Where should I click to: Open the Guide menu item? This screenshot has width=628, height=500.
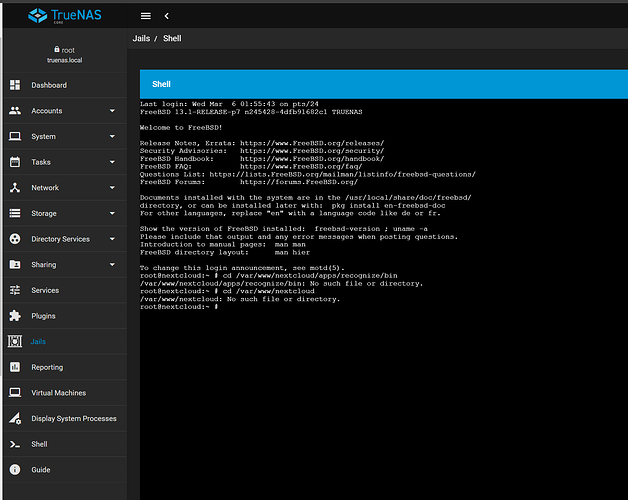tap(65, 470)
